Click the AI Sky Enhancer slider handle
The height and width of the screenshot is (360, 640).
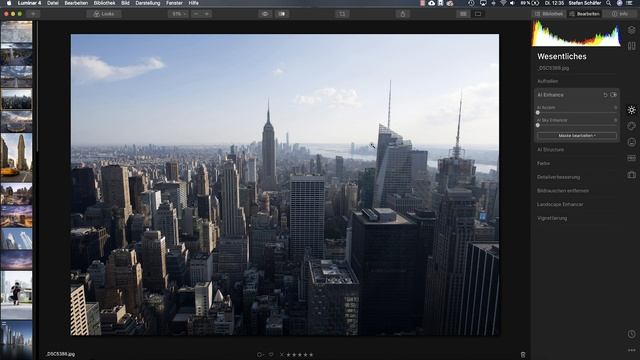538,125
